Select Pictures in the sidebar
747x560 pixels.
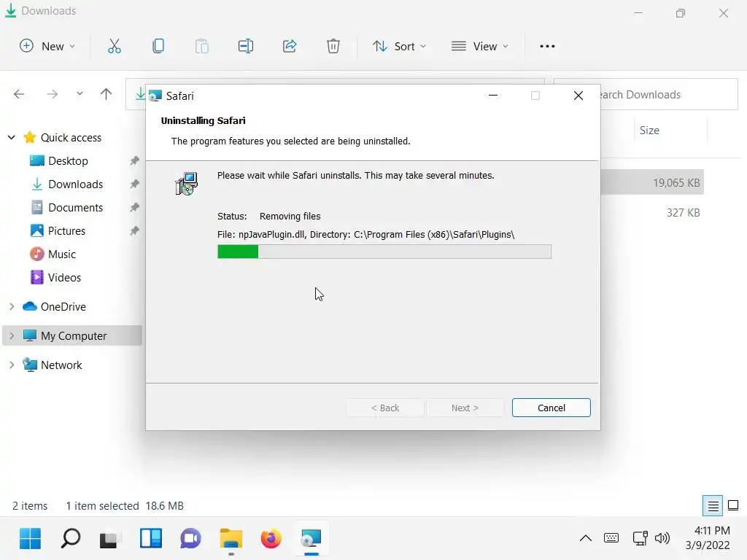coord(66,231)
